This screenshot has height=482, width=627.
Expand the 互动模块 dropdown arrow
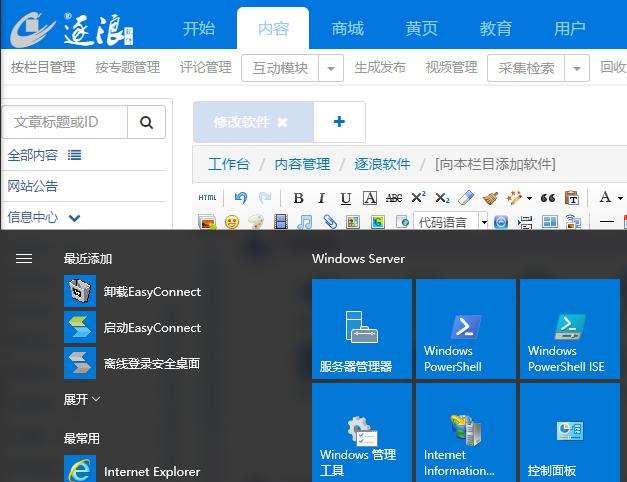331,68
